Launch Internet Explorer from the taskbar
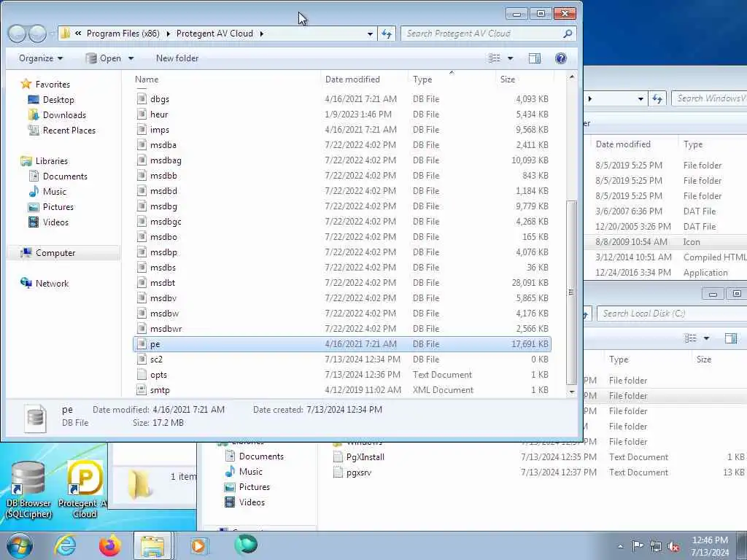Screen dimensions: 747x560 [x=65, y=545]
